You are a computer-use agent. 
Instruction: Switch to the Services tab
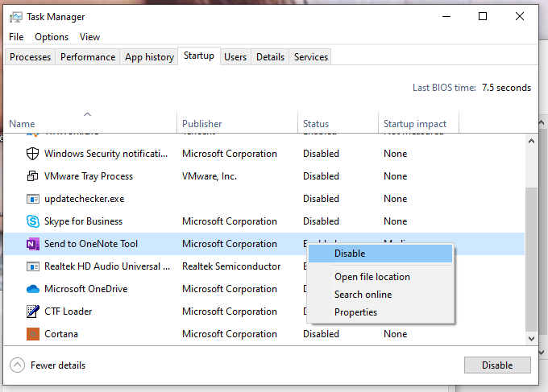[x=311, y=57]
